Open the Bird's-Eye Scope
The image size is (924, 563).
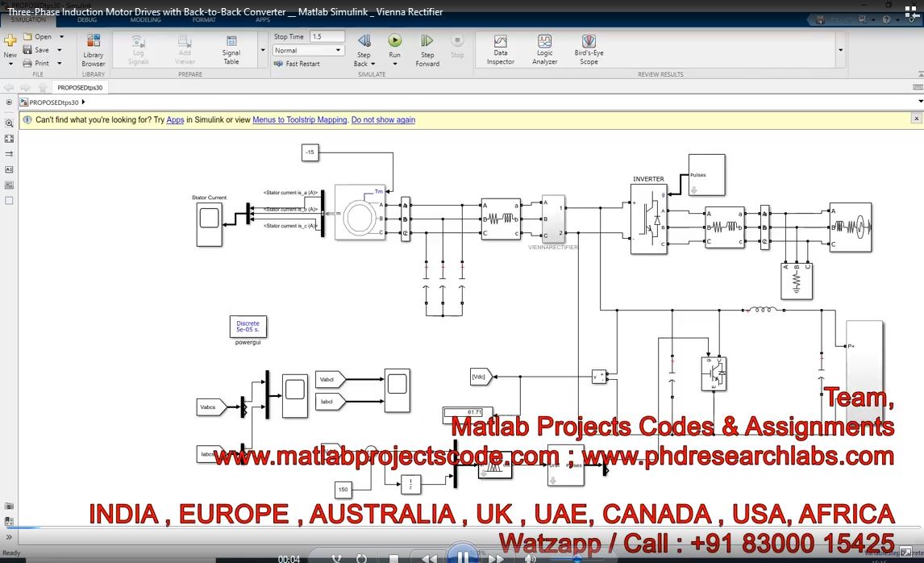pos(589,50)
